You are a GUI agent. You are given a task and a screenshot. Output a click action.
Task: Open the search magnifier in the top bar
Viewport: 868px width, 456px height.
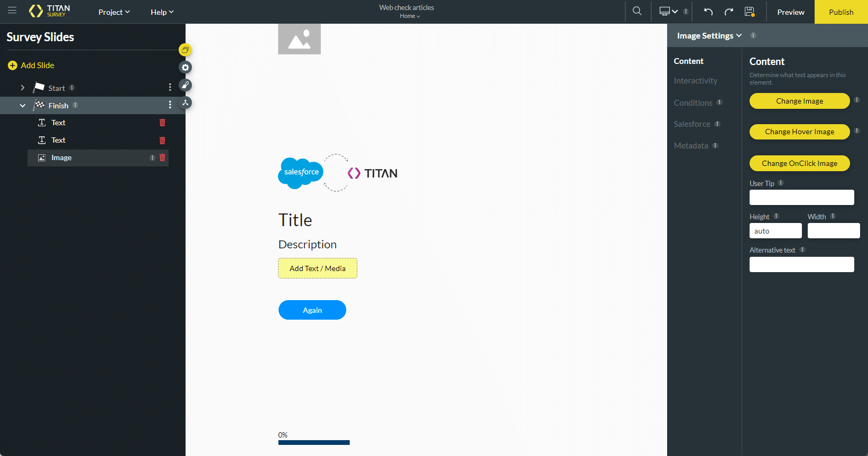[637, 11]
